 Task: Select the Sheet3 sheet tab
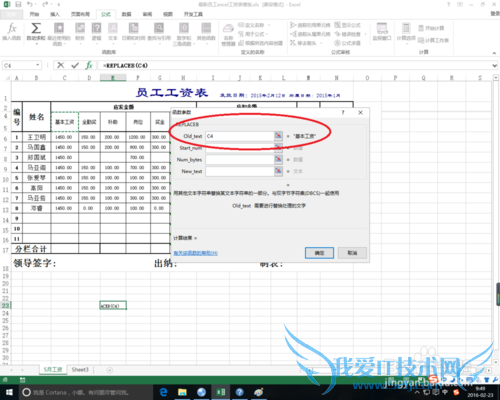[80, 369]
